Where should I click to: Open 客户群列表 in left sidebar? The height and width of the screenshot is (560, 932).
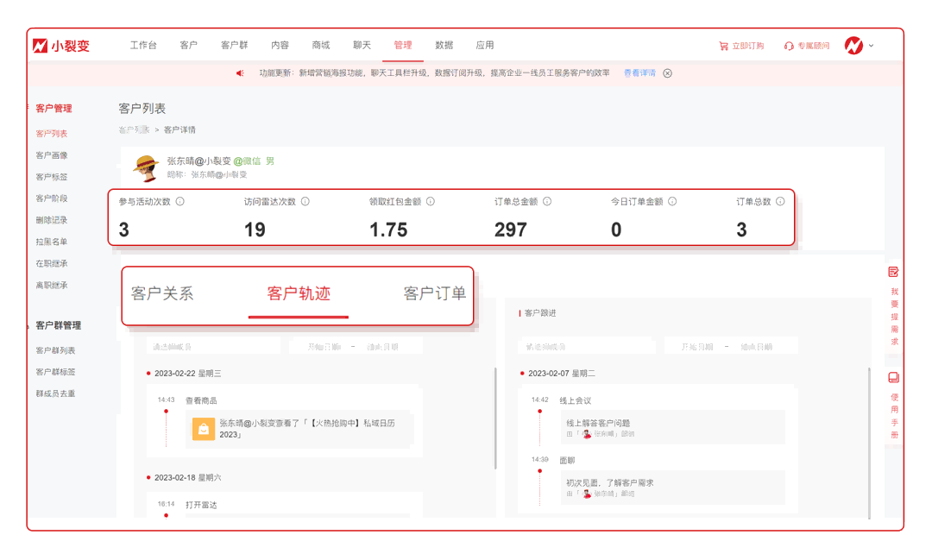(55, 350)
